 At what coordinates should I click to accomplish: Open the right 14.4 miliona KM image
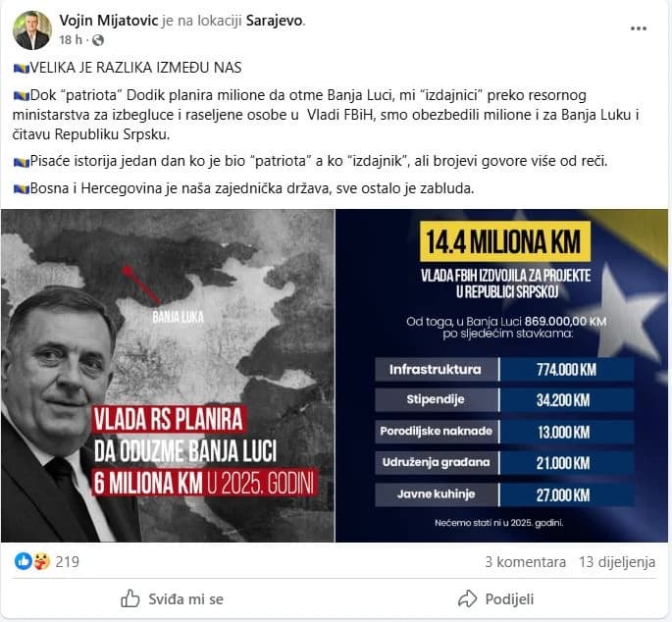[x=502, y=376]
